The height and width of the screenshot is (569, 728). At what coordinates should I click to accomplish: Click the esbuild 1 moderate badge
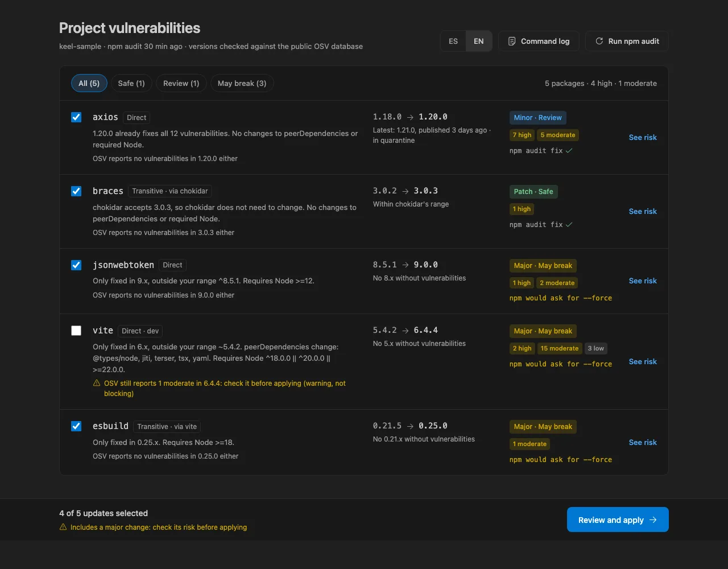[x=530, y=444]
